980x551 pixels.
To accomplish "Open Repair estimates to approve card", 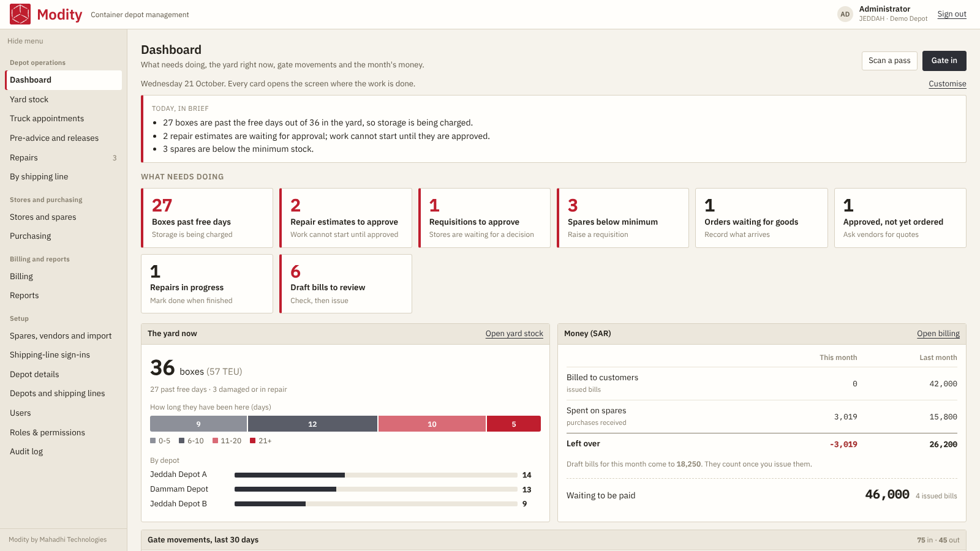I will click(x=345, y=218).
